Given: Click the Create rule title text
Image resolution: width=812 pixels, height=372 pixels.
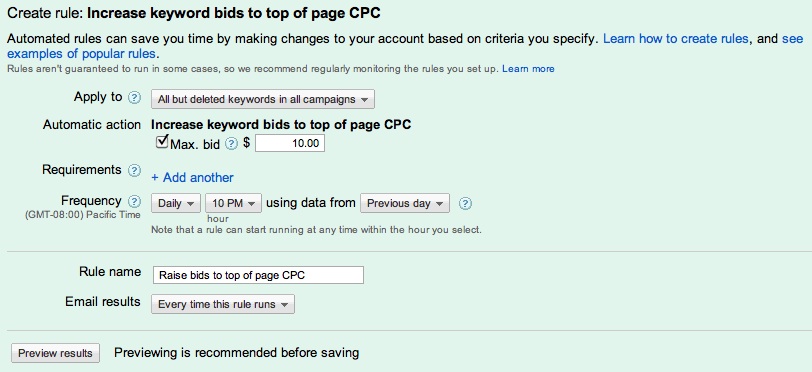Looking at the screenshot, I should tap(194, 13).
